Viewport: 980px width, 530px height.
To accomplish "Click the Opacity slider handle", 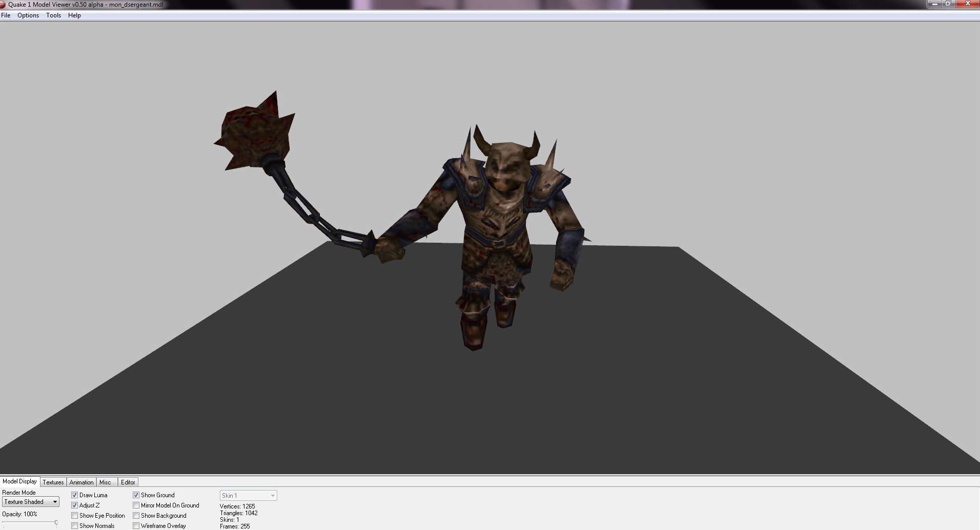I will tap(56, 523).
